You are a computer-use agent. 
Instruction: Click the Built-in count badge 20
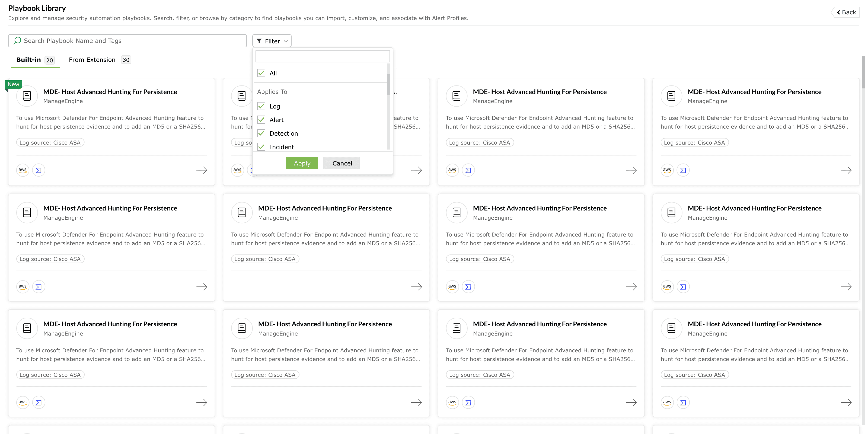click(x=50, y=60)
